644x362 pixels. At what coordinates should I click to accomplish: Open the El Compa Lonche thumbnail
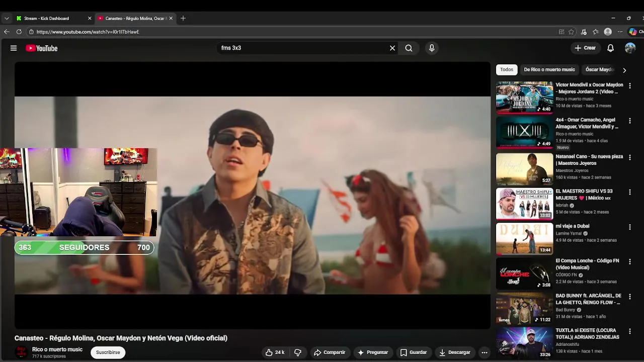coord(524,274)
